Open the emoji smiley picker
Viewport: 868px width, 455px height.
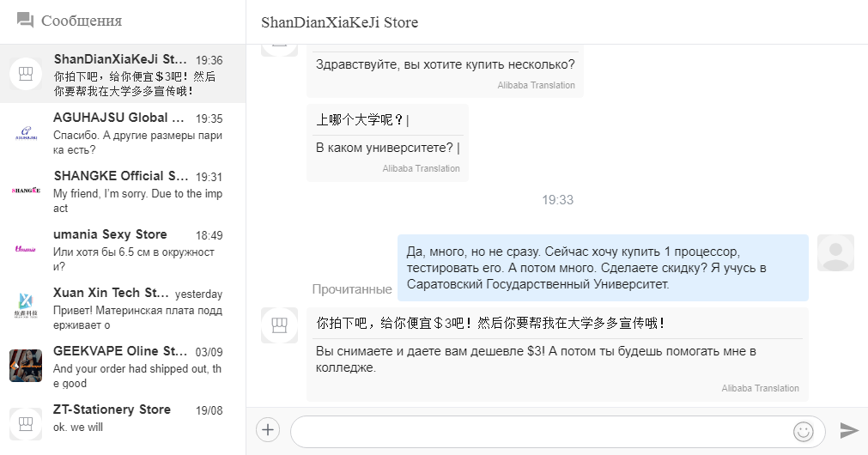[803, 431]
